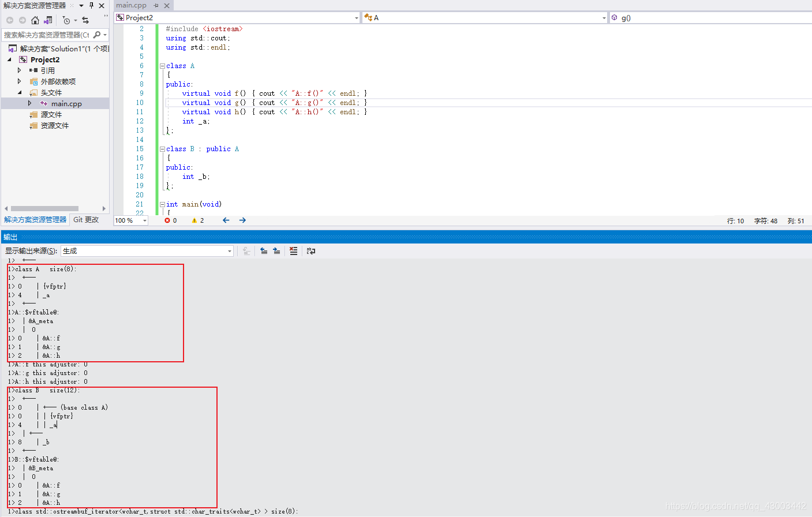Open dropdown arrow beside pending changes filter

[76, 21]
